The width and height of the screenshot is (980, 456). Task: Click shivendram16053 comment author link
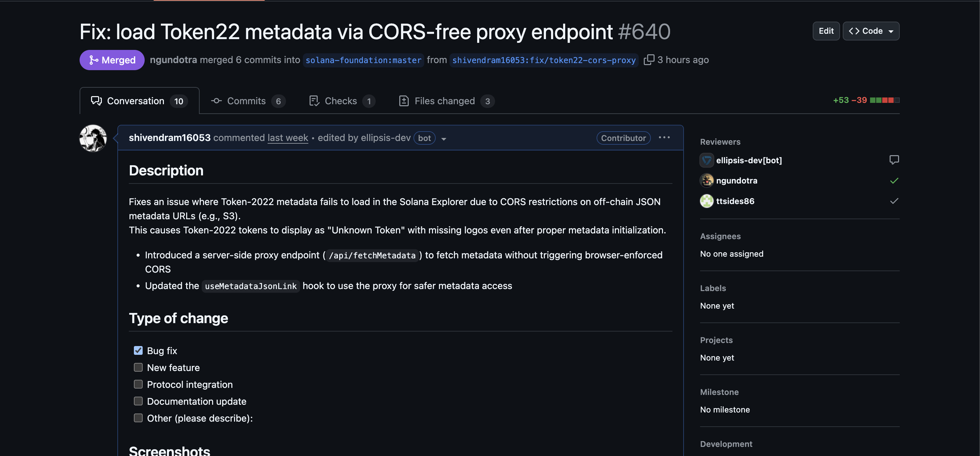tap(170, 137)
